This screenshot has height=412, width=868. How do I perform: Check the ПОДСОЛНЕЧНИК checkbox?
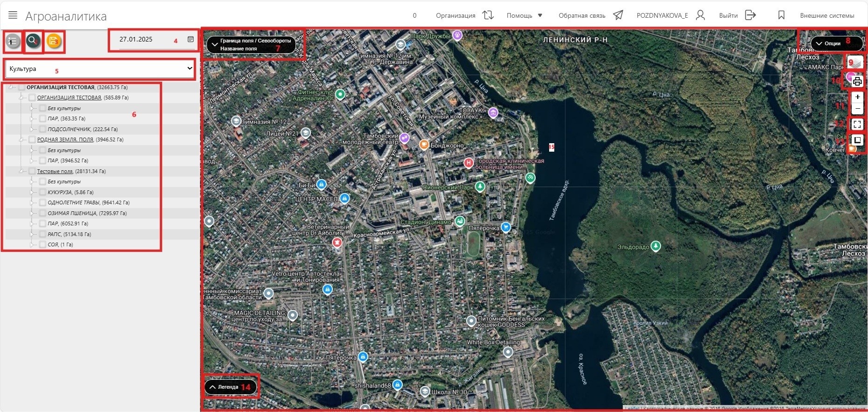pos(42,129)
